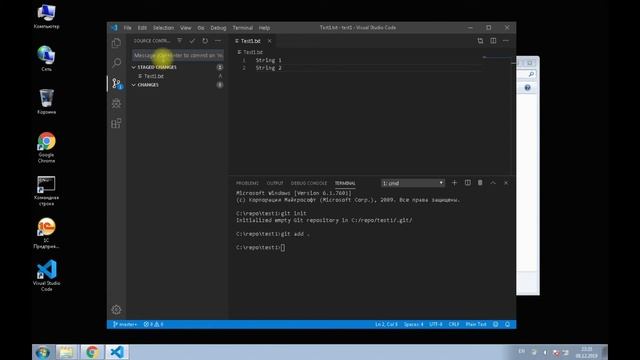The width and height of the screenshot is (640, 360).
Task: Open the Search view in the activity bar
Action: tap(116, 62)
